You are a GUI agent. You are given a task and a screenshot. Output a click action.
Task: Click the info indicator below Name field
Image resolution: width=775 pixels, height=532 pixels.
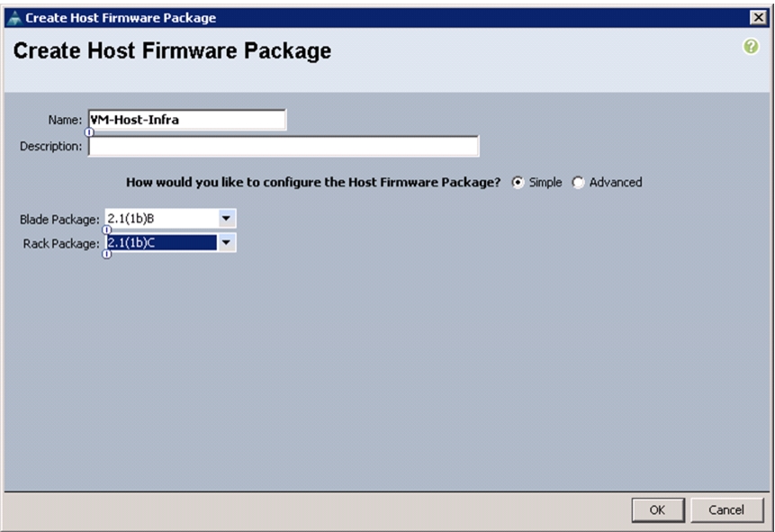click(89, 132)
